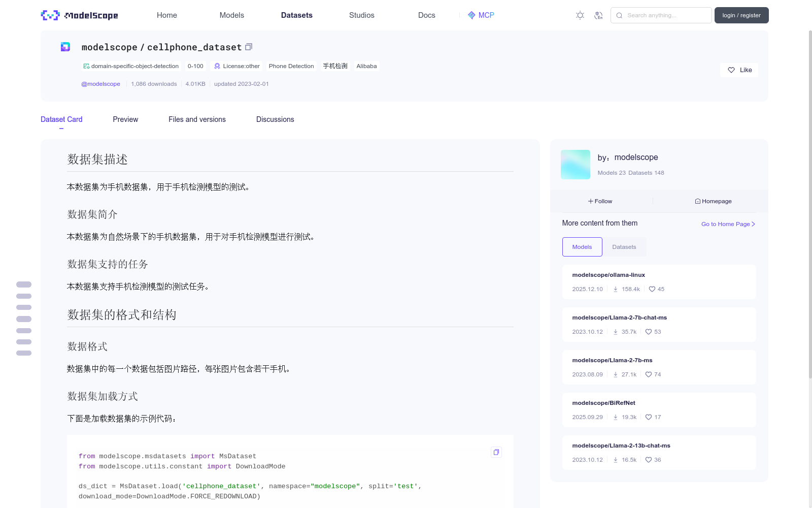Focus the Search anything field
The height and width of the screenshot is (508, 812).
coord(661,15)
